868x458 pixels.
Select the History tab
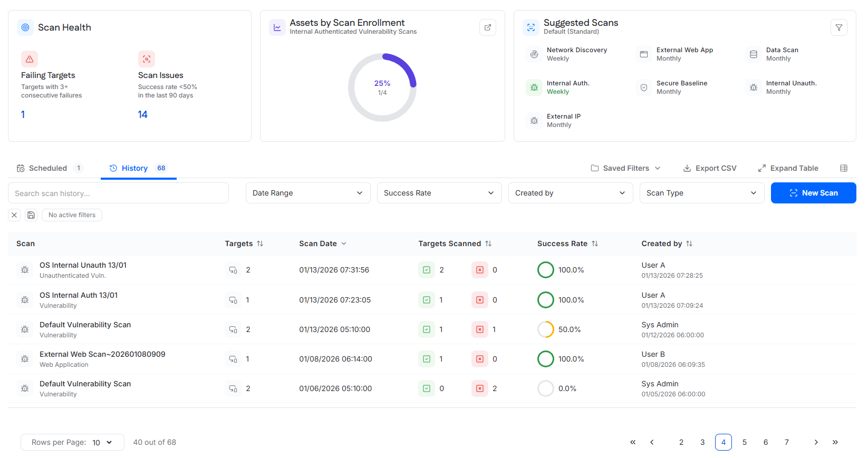[x=135, y=168]
